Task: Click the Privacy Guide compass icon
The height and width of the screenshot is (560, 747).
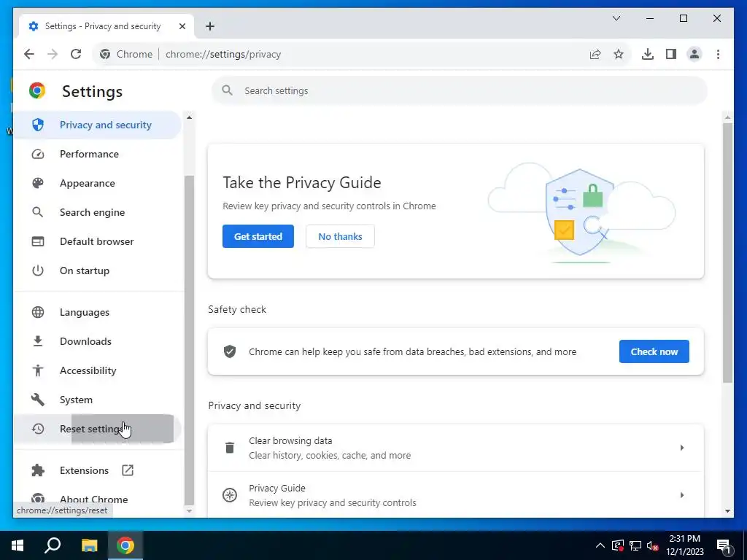Action: coord(230,495)
